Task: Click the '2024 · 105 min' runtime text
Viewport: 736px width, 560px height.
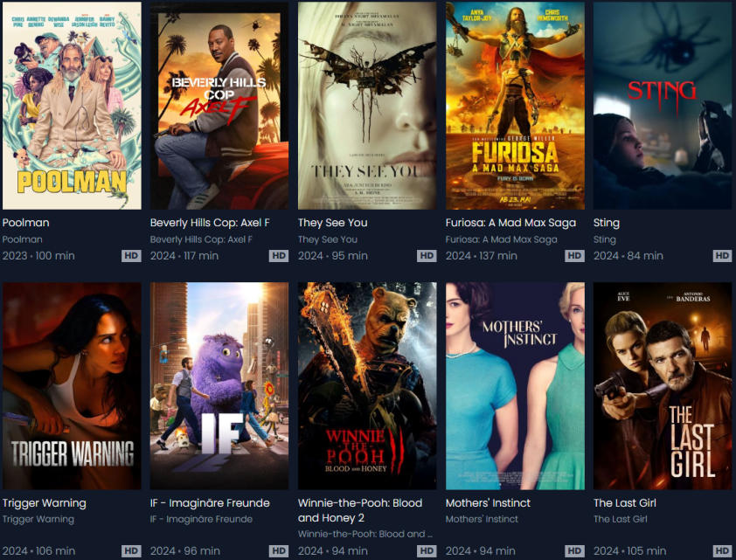Action: point(630,551)
